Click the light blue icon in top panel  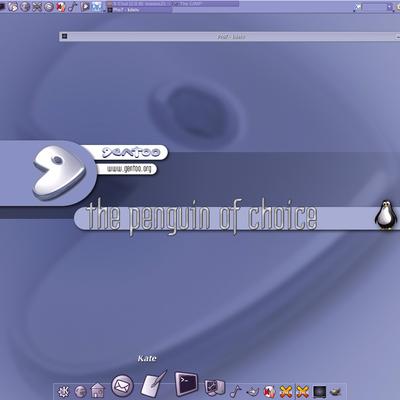coord(97,6)
